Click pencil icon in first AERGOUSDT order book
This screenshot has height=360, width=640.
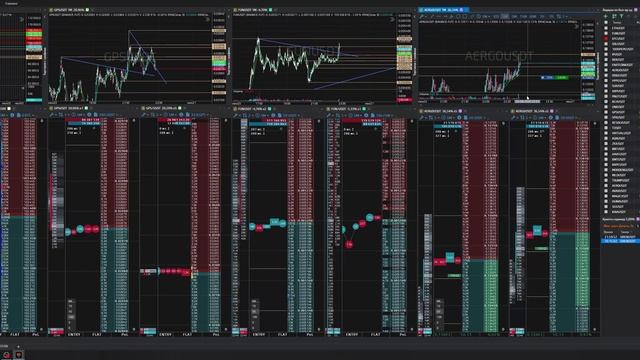[x=422, y=118]
